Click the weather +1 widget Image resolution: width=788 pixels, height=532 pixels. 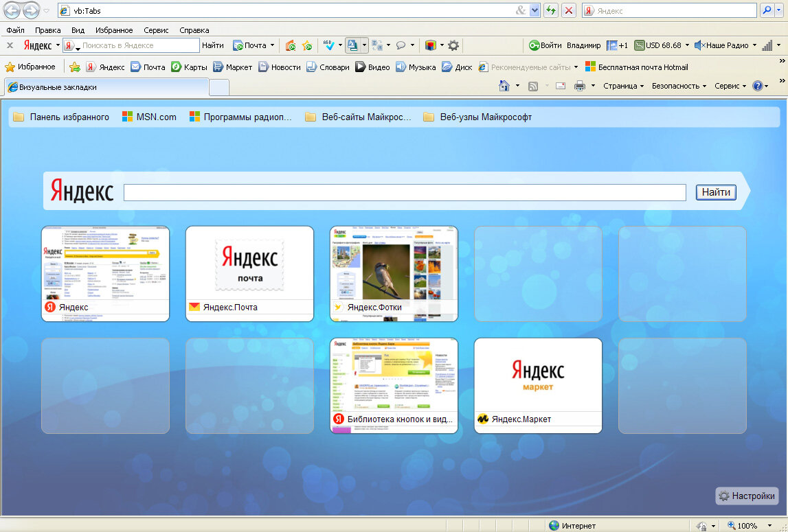617,45
